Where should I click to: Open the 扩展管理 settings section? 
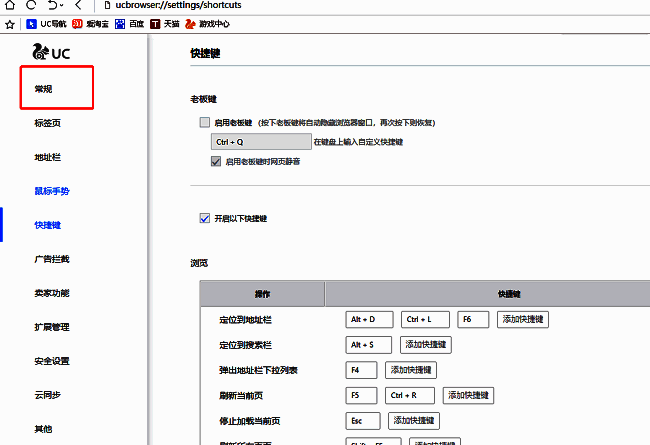tap(52, 327)
